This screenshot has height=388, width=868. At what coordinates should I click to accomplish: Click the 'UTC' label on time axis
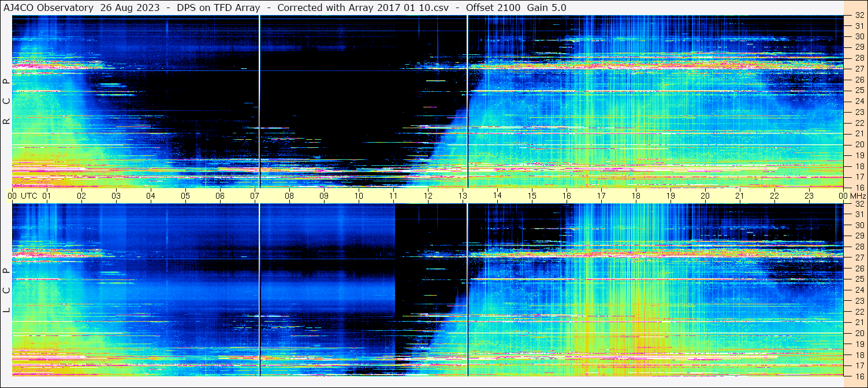[x=29, y=196]
